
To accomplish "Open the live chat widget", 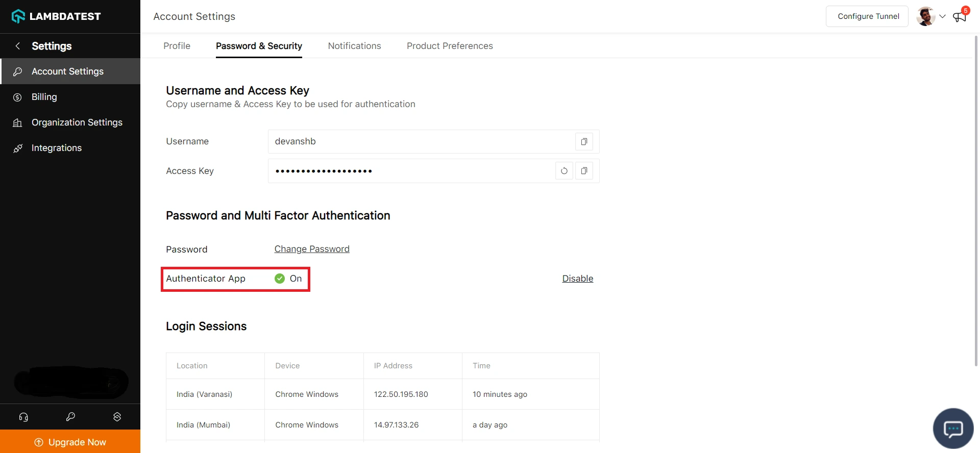I will 953,429.
